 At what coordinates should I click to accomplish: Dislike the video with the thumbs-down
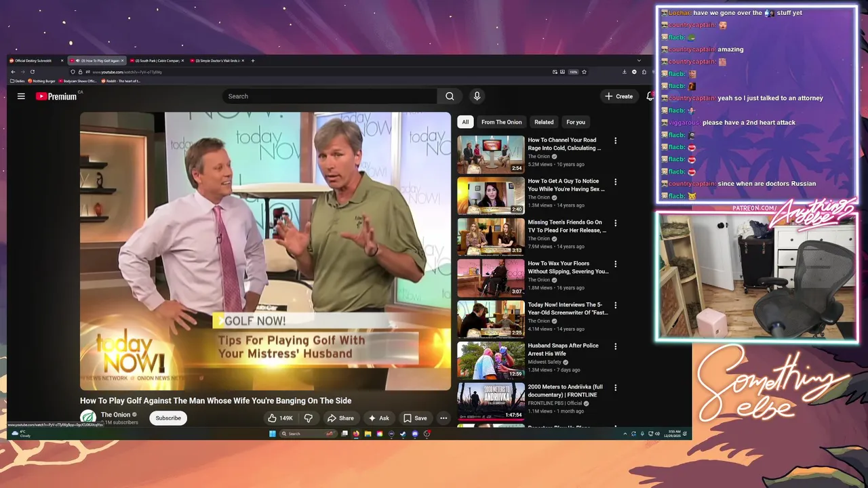point(309,418)
